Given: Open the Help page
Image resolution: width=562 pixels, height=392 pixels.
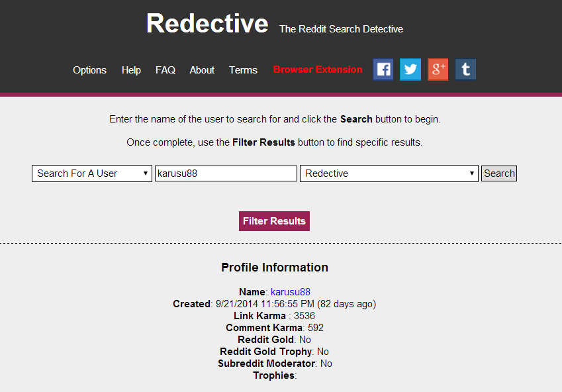Looking at the screenshot, I should (131, 70).
